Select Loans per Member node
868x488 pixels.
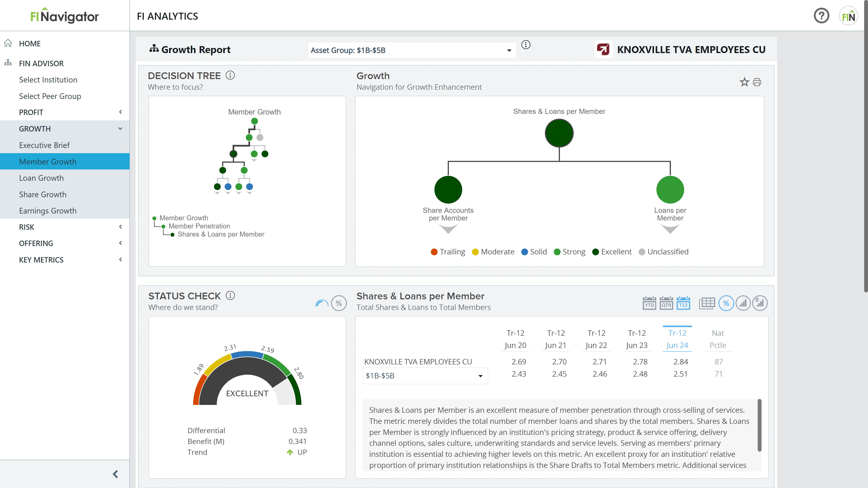click(x=670, y=190)
